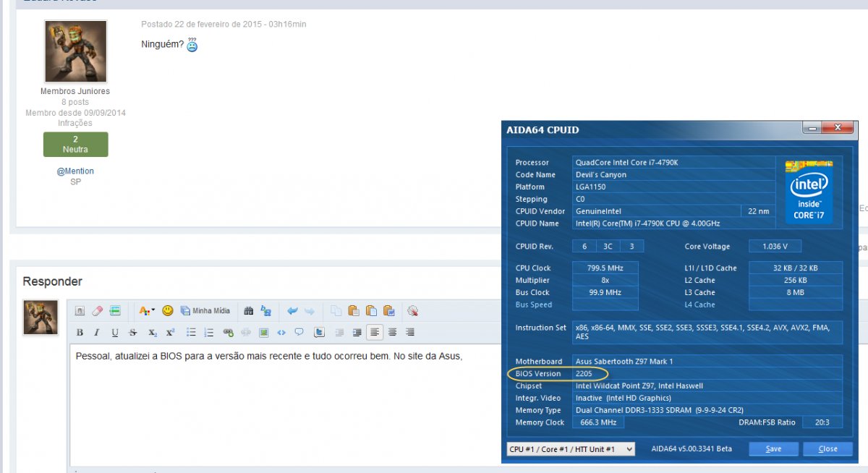Click the paste as plain text icon

[x=371, y=311]
